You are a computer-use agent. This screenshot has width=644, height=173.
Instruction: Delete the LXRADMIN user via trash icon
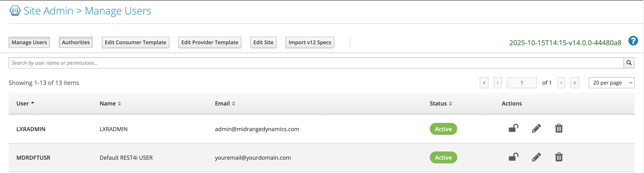tap(559, 128)
